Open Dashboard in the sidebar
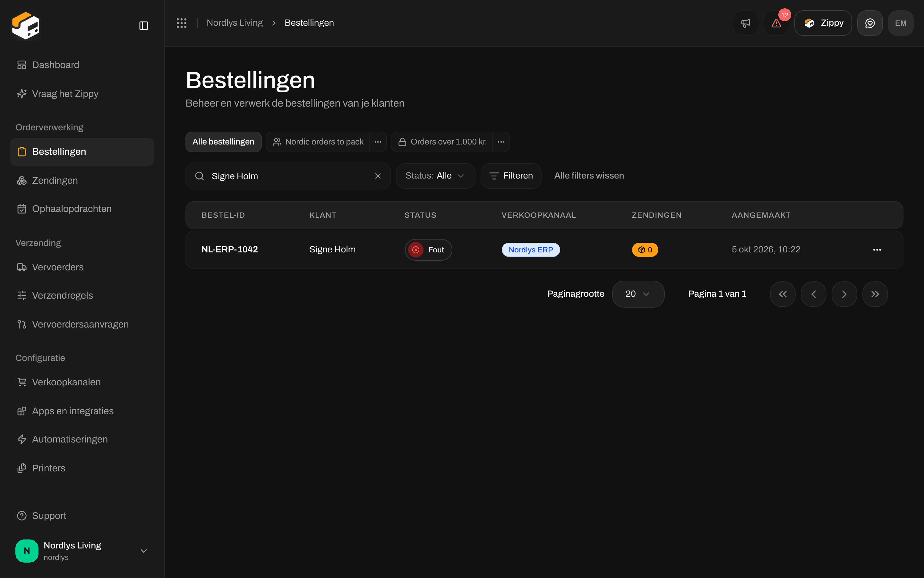924x578 pixels. pyautogui.click(x=82, y=65)
